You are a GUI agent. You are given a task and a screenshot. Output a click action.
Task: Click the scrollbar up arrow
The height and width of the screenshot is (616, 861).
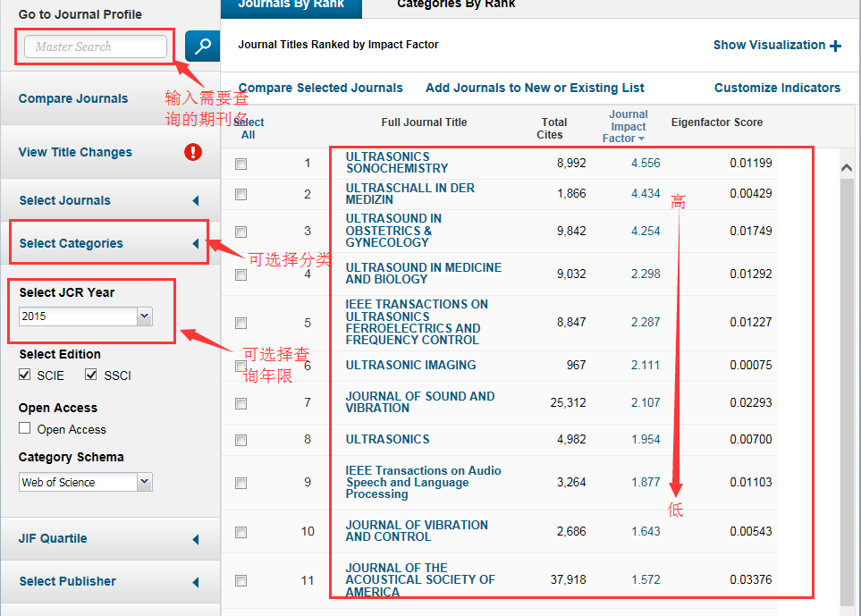[847, 166]
